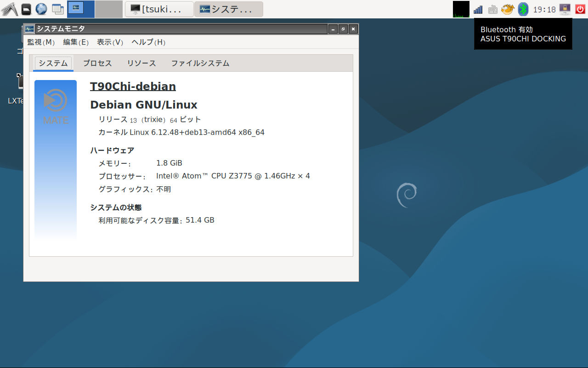This screenshot has height=368, width=588.
Task: Click the pufferfish tray icon
Action: click(x=507, y=9)
